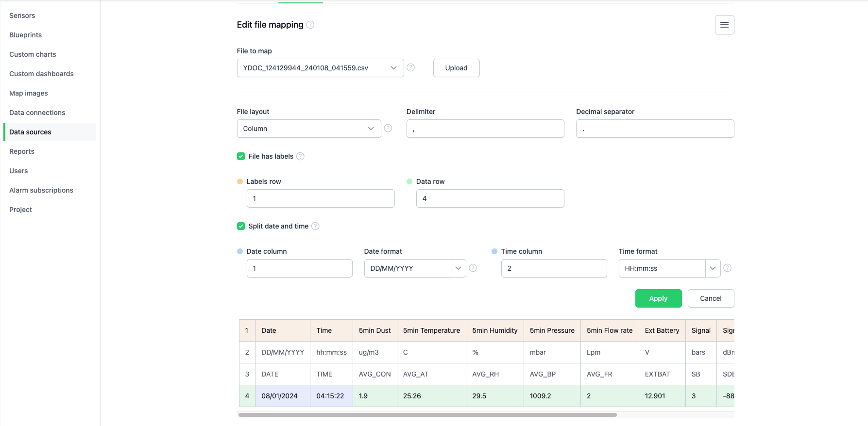Open the hamburger menu button

pos(724,25)
